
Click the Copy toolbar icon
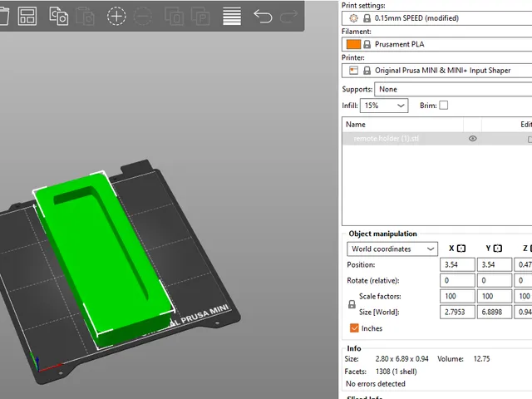click(58, 16)
